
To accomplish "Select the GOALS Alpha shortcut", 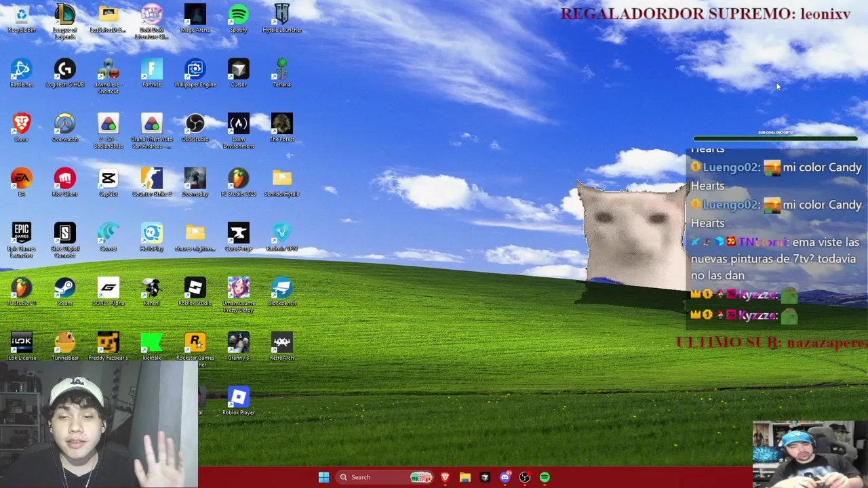I will click(108, 292).
